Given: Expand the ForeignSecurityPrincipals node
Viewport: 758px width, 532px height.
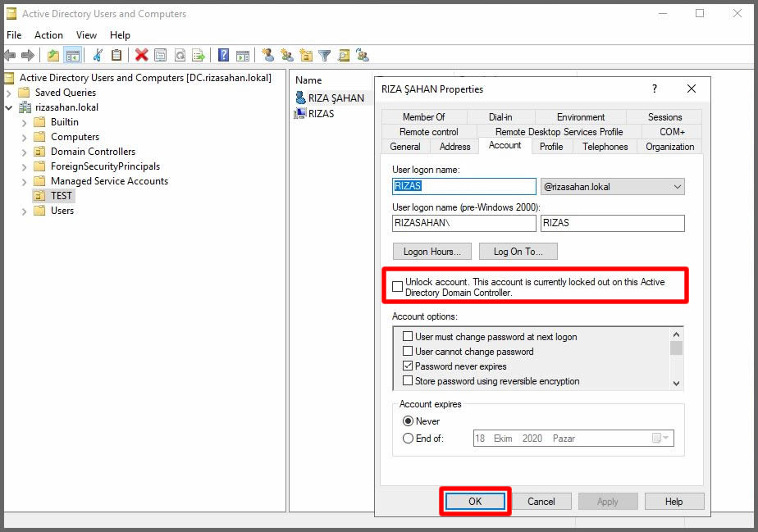Looking at the screenshot, I should (24, 167).
